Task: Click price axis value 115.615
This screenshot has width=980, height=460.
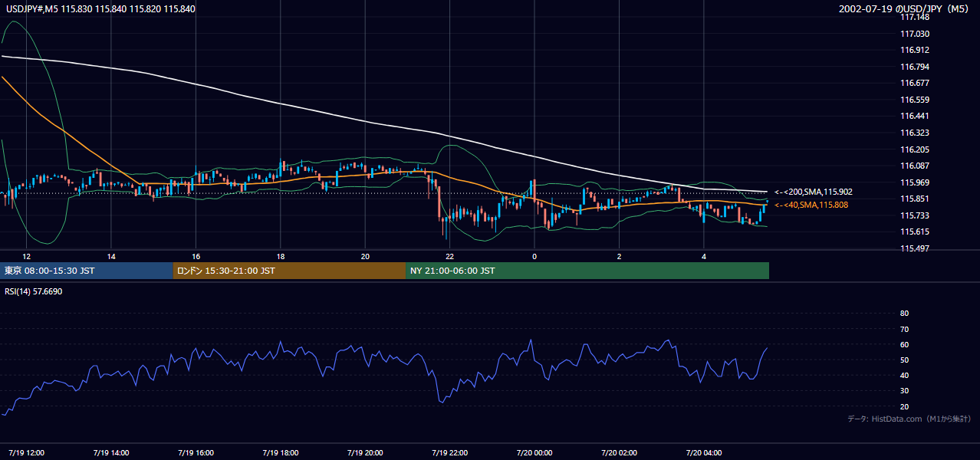Action: (914, 232)
